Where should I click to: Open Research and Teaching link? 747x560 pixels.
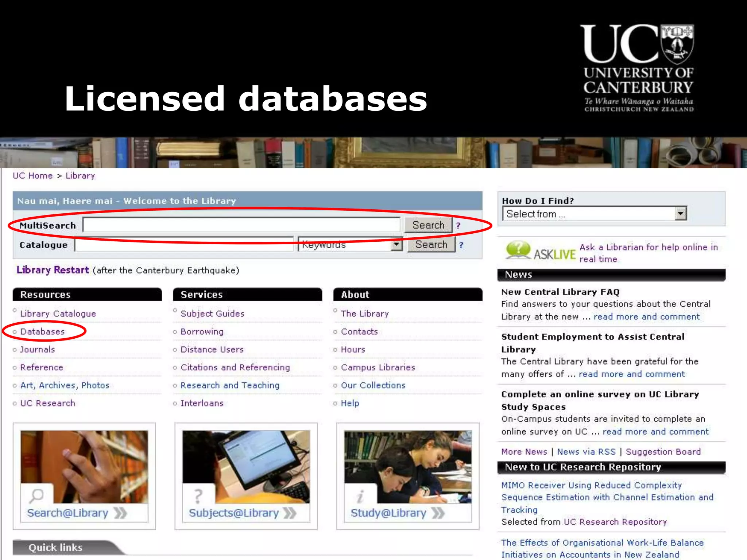pyautogui.click(x=230, y=385)
